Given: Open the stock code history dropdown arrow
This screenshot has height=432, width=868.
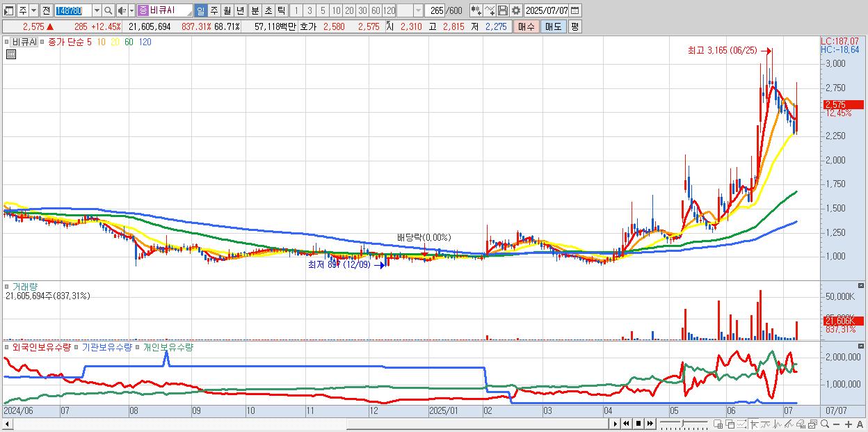Looking at the screenshot, I should pyautogui.click(x=96, y=10).
